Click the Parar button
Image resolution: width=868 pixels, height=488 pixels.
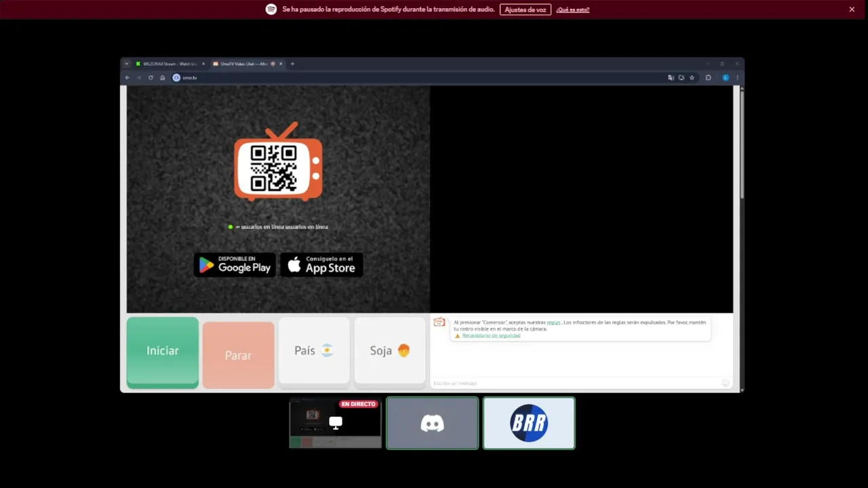pos(238,355)
